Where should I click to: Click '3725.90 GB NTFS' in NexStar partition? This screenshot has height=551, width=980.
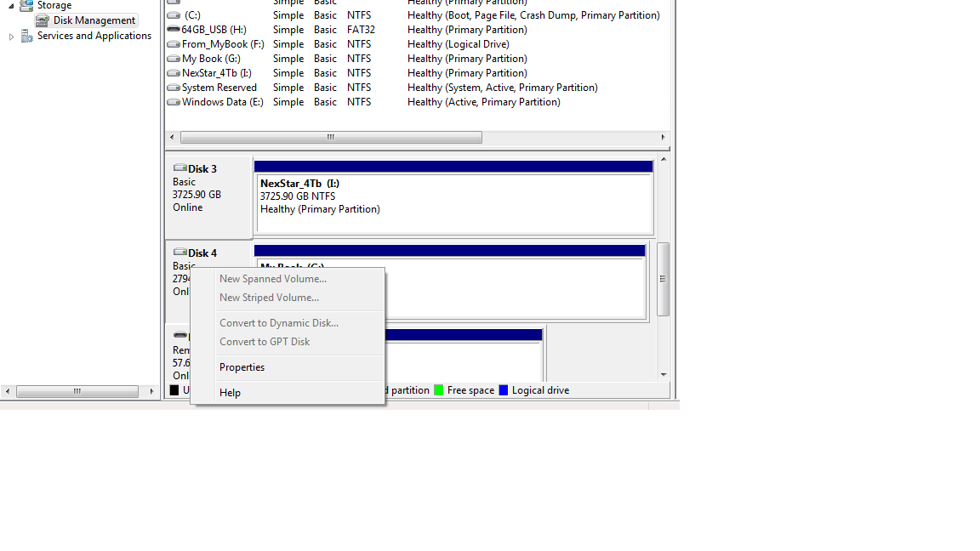[x=298, y=196]
